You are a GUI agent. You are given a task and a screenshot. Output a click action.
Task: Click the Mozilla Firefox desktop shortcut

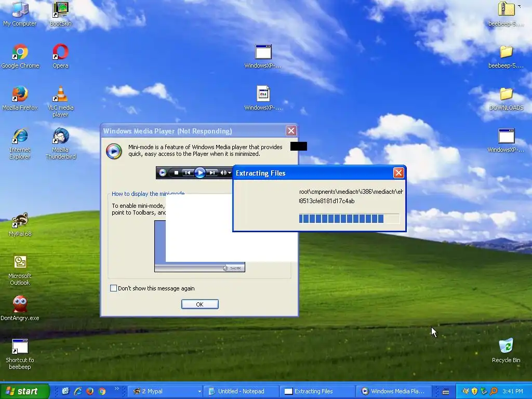pyautogui.click(x=20, y=98)
